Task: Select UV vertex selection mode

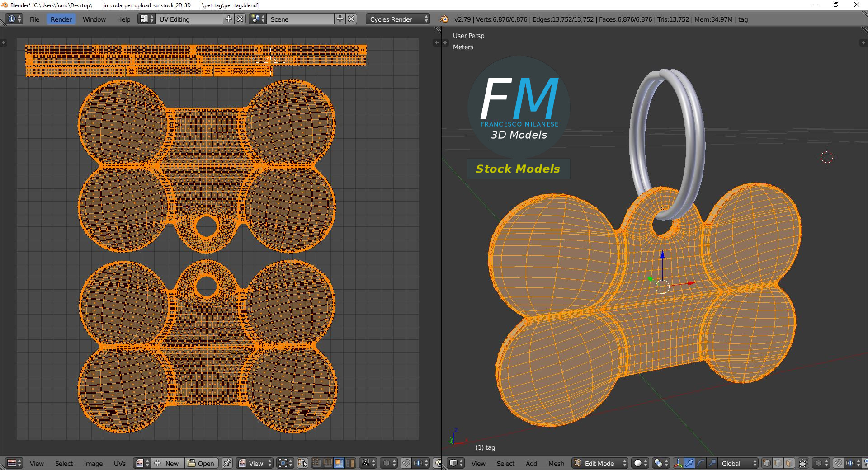Action: (316, 463)
